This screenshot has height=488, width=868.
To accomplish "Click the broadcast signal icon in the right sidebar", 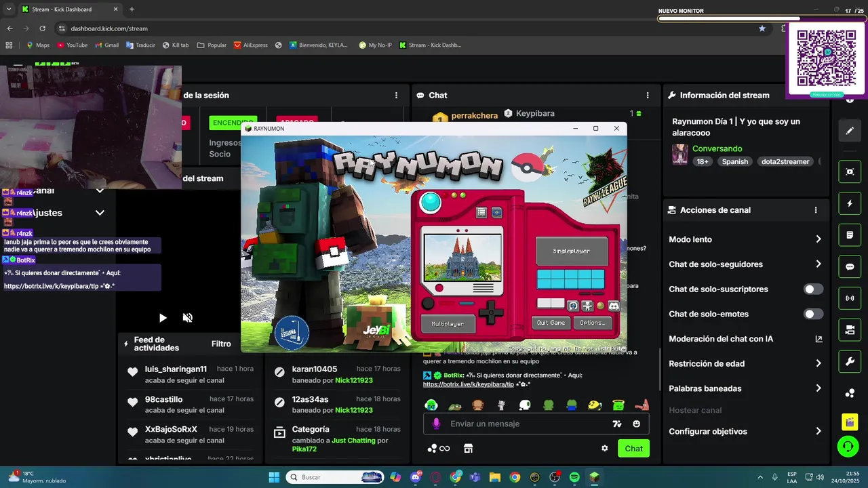I will [850, 298].
